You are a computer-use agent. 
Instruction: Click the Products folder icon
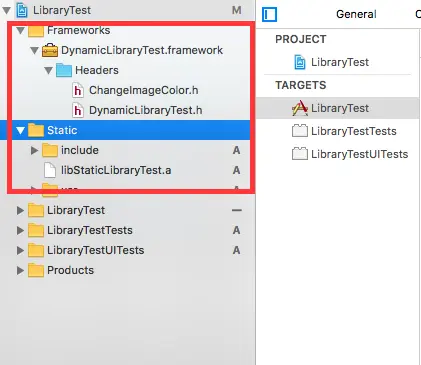[36, 270]
